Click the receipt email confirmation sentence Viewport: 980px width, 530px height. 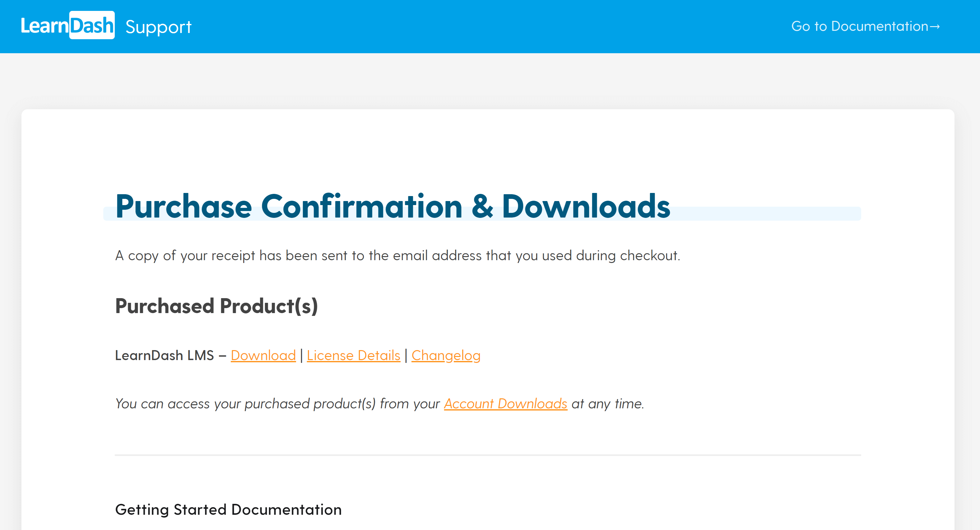pos(397,256)
